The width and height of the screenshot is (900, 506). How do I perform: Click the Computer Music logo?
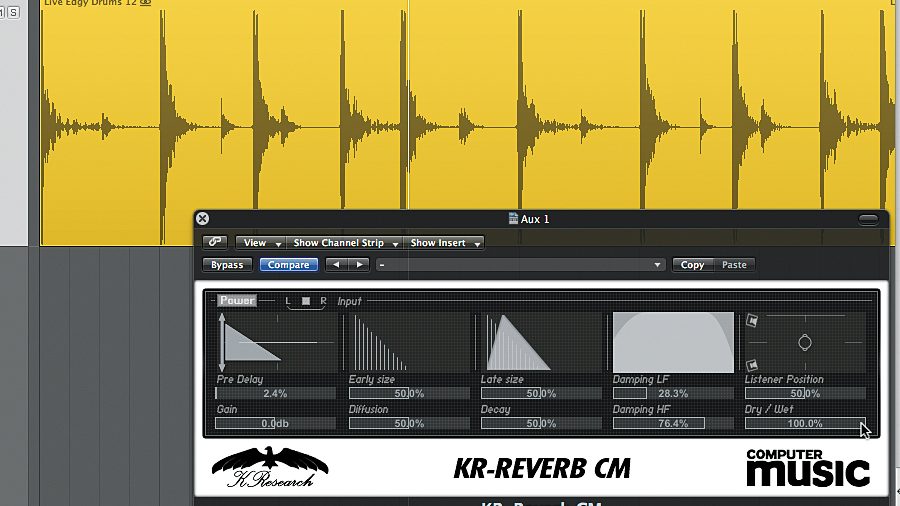coord(808,468)
